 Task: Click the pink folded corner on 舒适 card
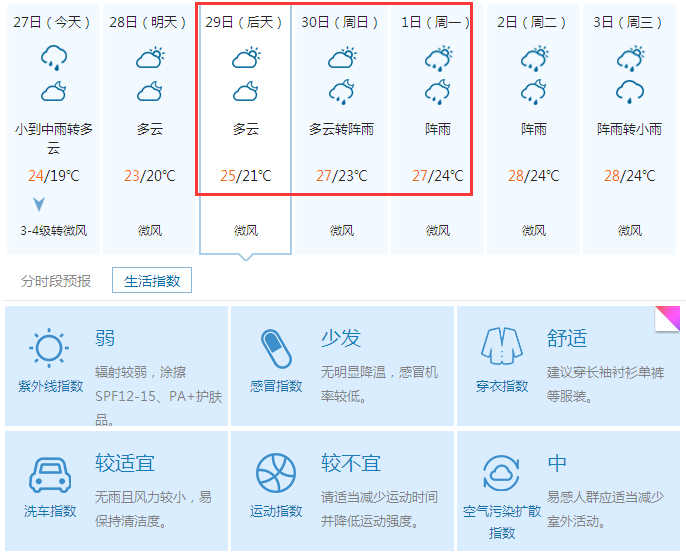(x=669, y=317)
